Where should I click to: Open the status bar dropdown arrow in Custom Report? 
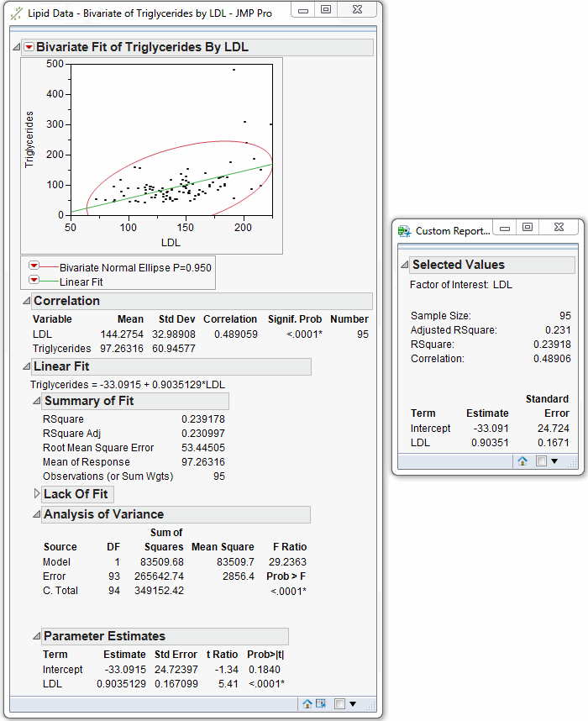click(x=554, y=460)
